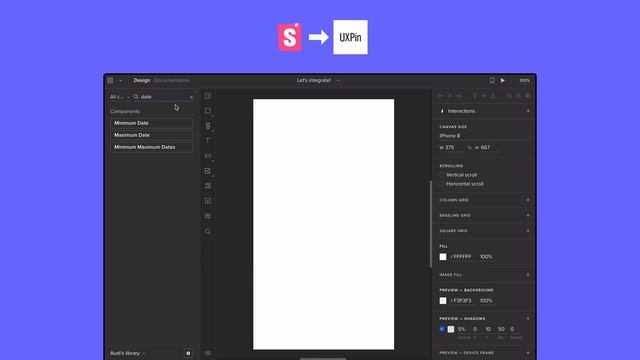Click the search magnifier icon in library panel

[136, 97]
